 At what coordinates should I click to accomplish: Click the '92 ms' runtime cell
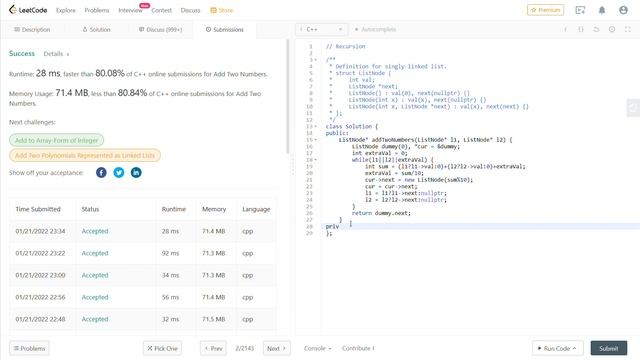click(170, 253)
